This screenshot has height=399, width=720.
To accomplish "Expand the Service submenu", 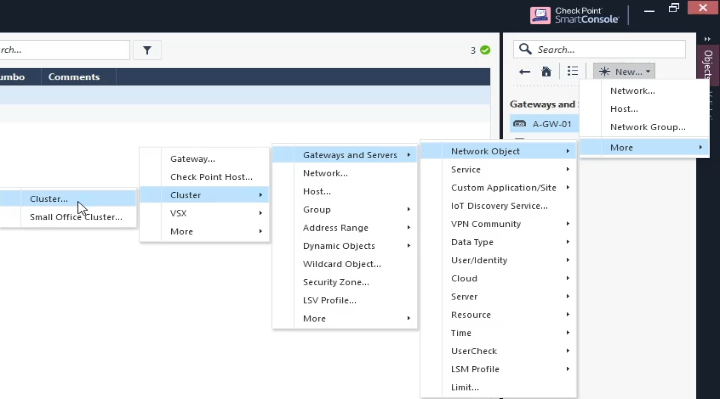I will click(x=498, y=169).
